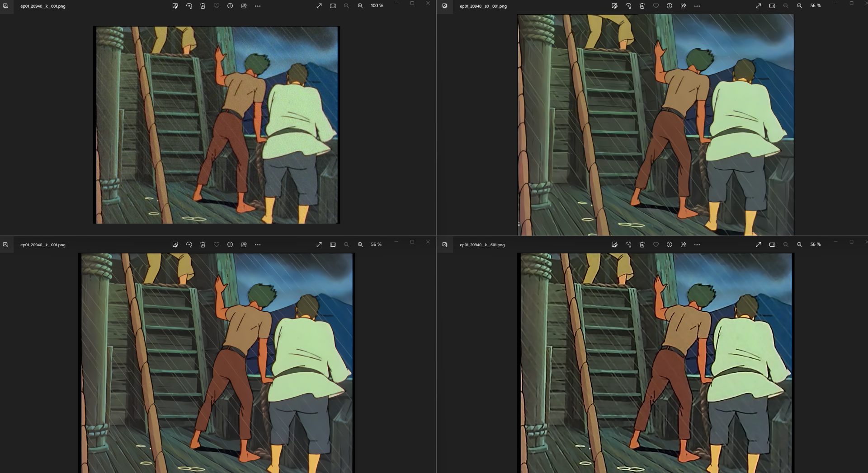Open the See more menu in s0_001.png window
Image resolution: width=868 pixels, height=473 pixels.
tap(697, 6)
